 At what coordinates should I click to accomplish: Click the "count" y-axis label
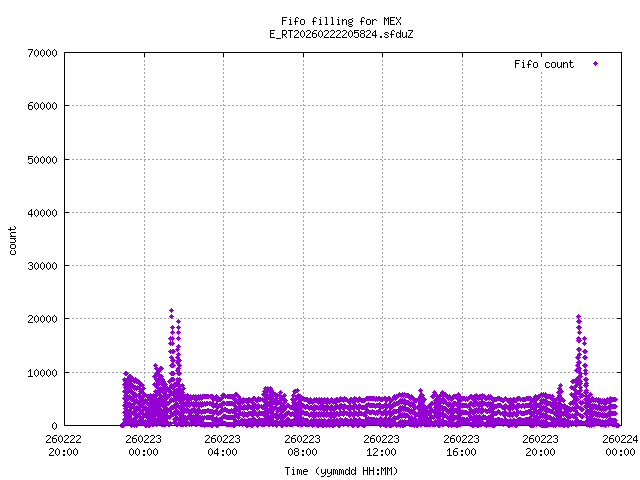[13, 240]
